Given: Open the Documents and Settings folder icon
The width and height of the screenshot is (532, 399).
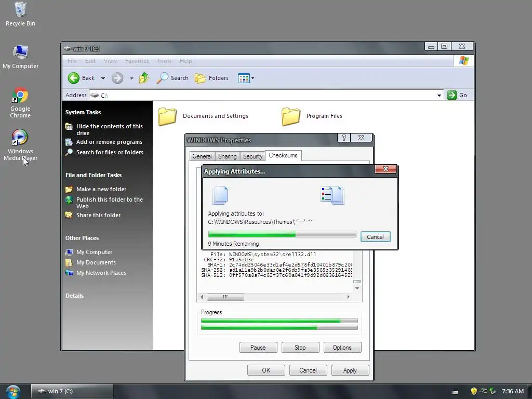Looking at the screenshot, I should pyautogui.click(x=167, y=116).
